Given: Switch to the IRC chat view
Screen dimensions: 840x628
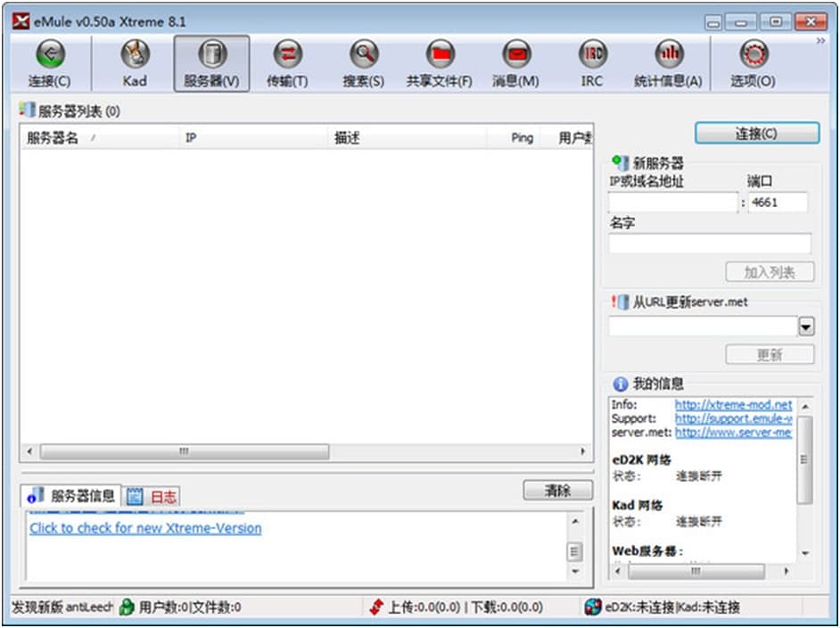Looking at the screenshot, I should 590,61.
